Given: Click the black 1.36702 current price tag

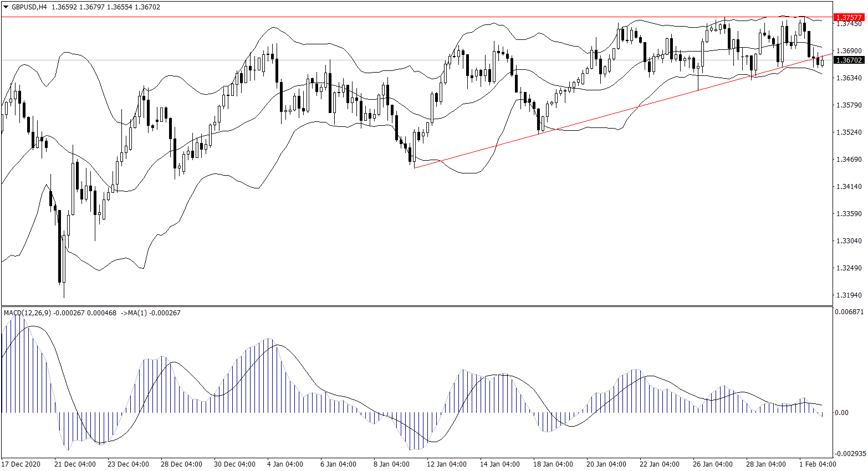Looking at the screenshot, I should pos(850,60).
